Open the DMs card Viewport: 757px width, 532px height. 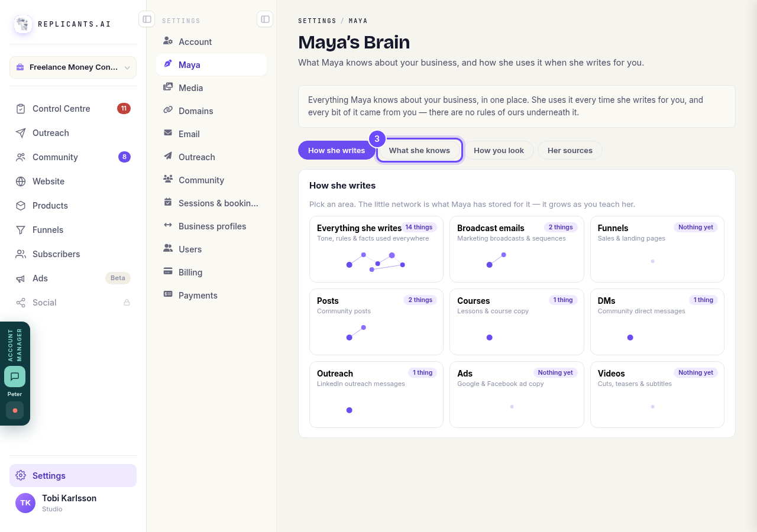pos(657,322)
